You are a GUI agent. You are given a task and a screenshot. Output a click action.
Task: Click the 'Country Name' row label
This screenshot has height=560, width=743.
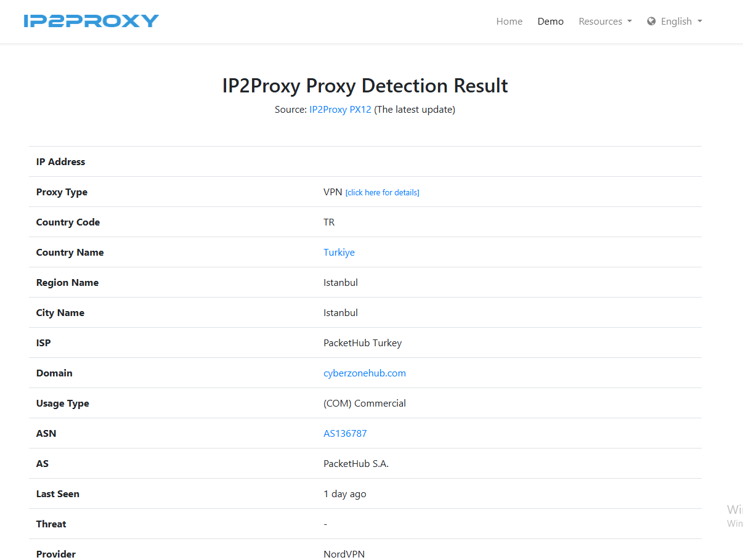coord(70,253)
